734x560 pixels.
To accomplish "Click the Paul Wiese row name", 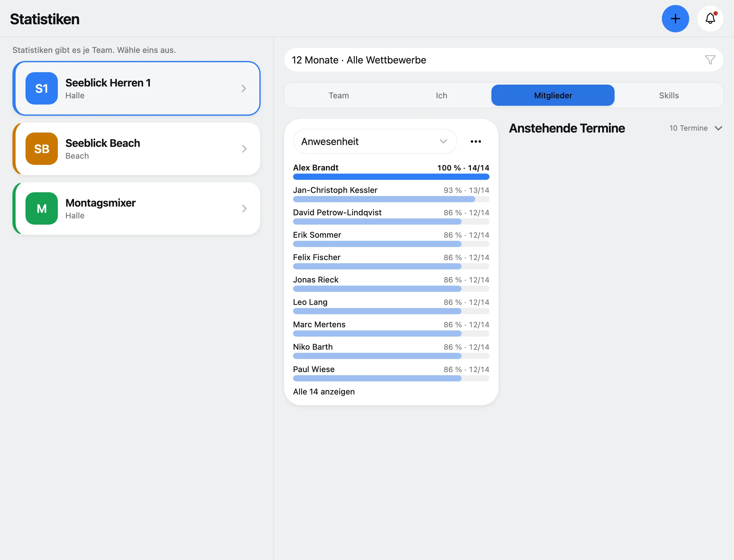I will tap(314, 369).
